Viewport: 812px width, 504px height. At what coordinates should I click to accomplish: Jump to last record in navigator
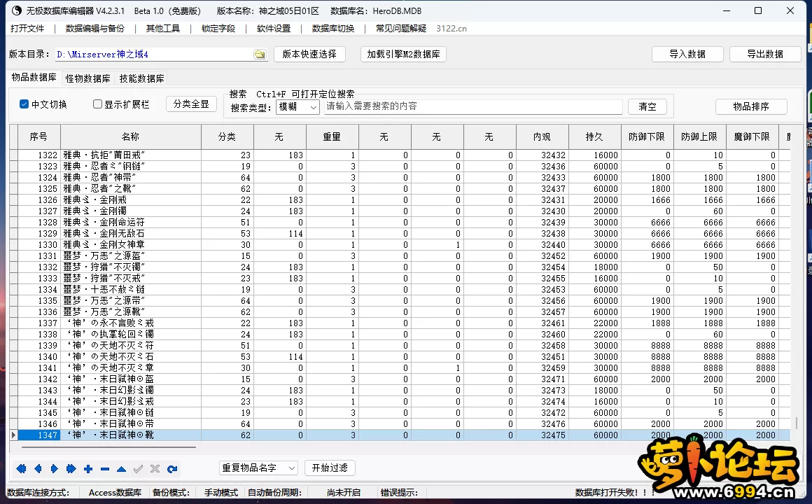pos(71,469)
